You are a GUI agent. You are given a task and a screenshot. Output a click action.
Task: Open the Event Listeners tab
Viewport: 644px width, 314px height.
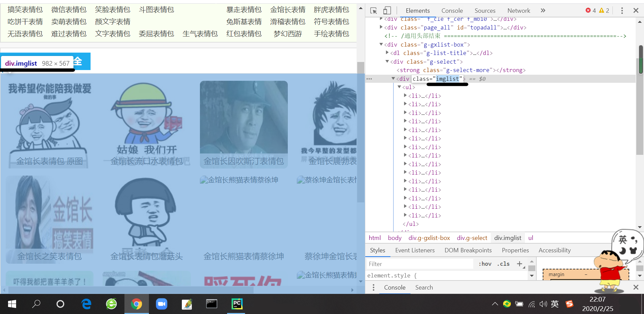tap(415, 250)
